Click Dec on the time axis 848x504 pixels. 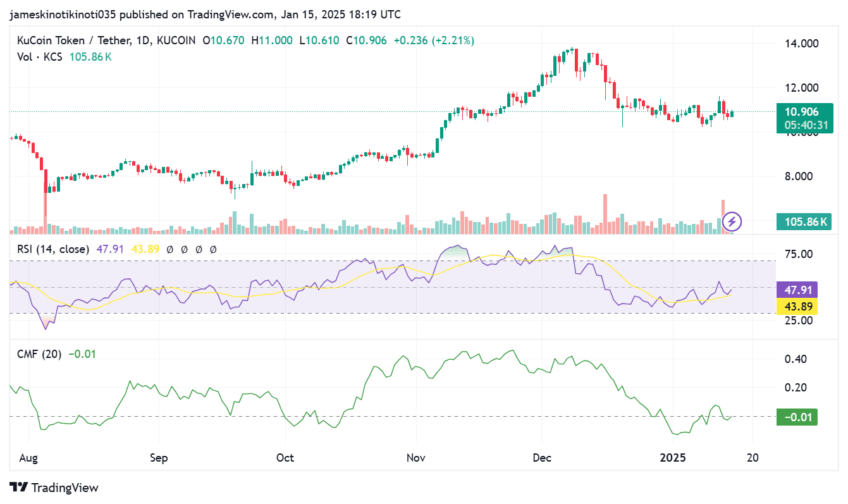(542, 457)
